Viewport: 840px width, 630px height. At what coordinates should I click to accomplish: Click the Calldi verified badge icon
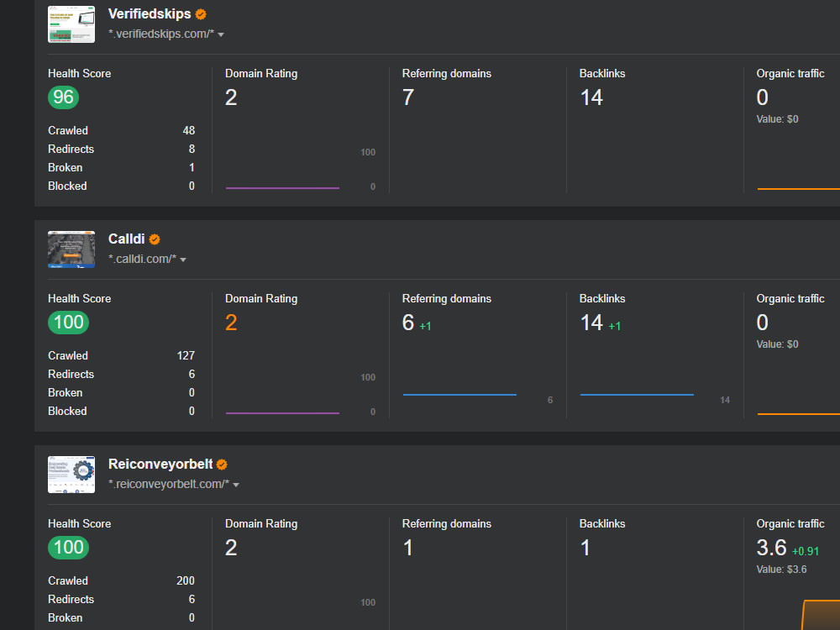pyautogui.click(x=155, y=239)
